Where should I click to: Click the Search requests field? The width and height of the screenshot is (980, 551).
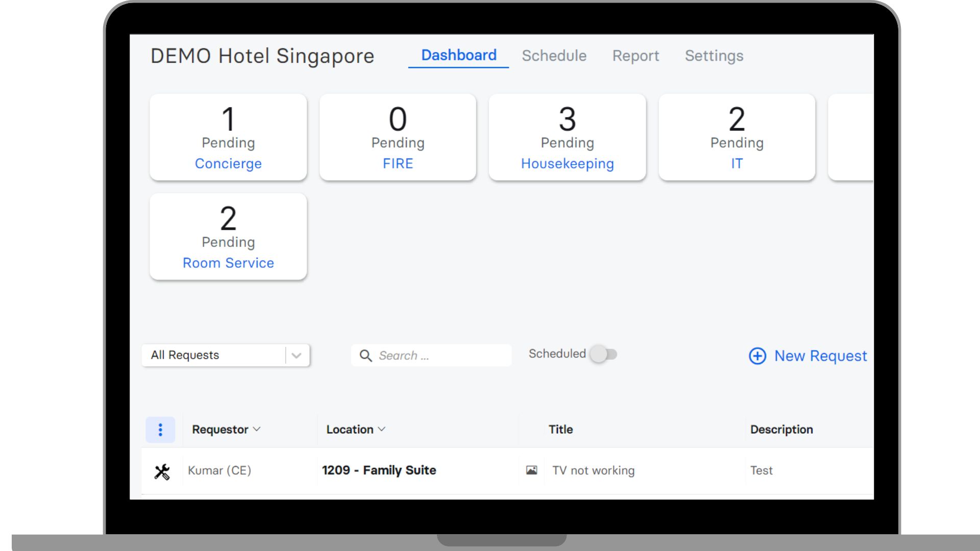click(431, 355)
